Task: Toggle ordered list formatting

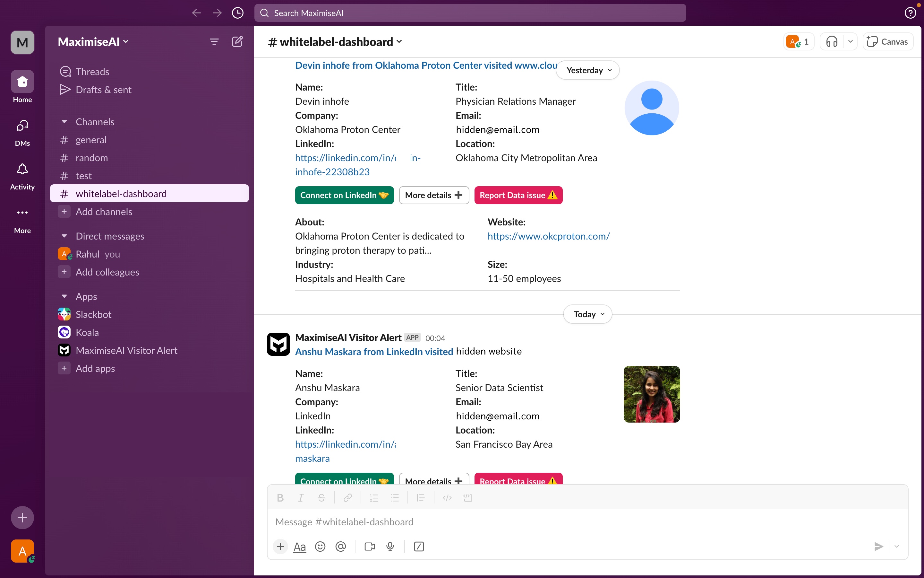Action: [374, 497]
